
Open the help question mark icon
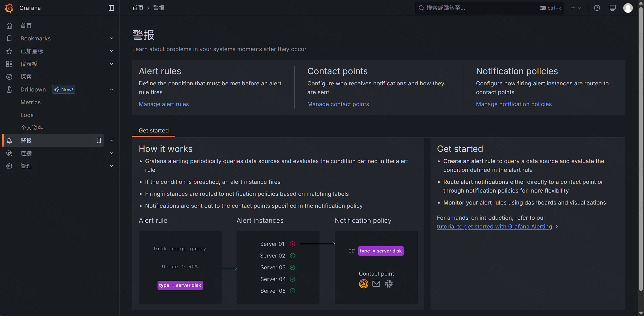597,8
